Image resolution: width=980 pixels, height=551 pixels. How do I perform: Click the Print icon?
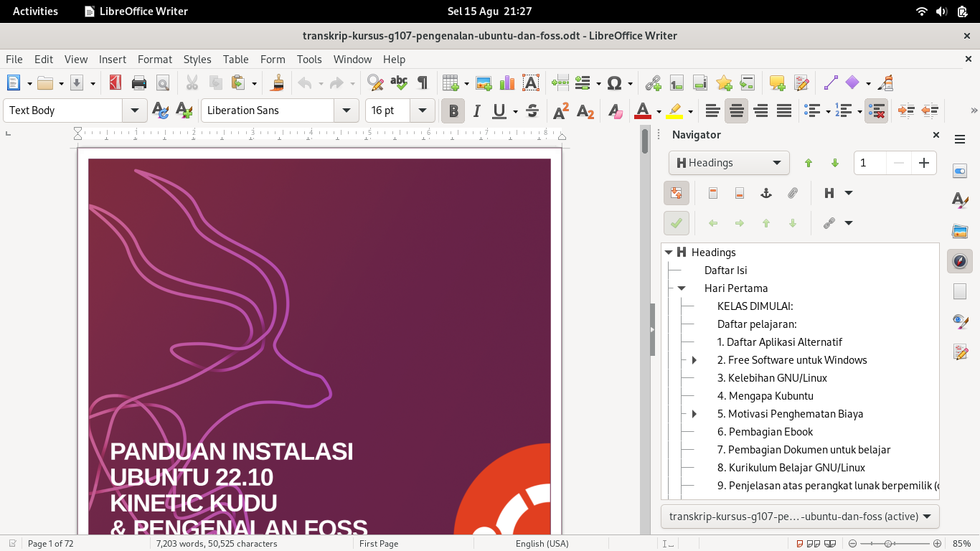coord(139,83)
